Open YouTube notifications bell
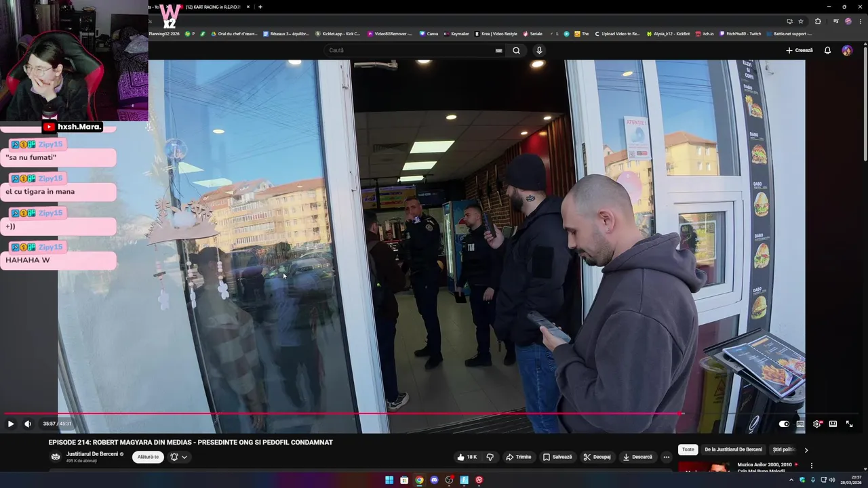This screenshot has height=488, width=868. pyautogui.click(x=827, y=50)
